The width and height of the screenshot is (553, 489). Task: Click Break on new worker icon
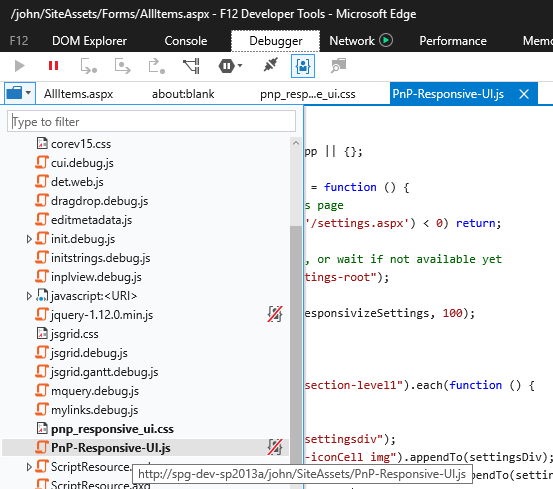(x=192, y=66)
